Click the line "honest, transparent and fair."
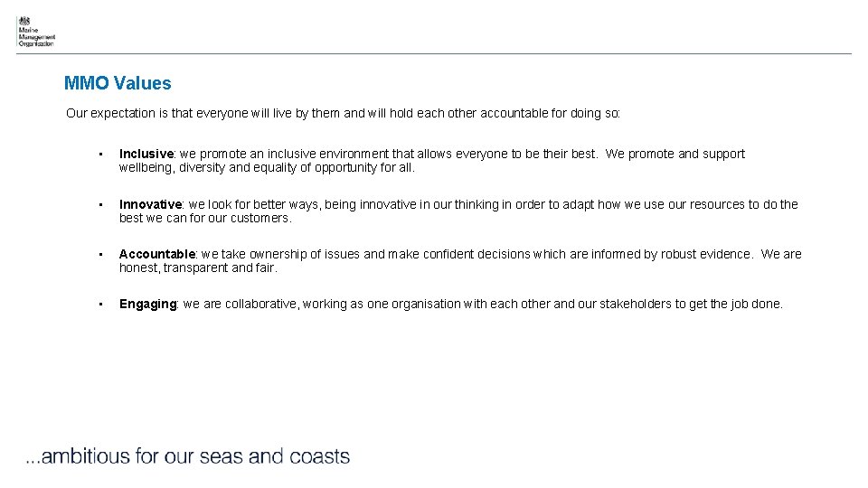This screenshot has height=488, width=868. click(198, 267)
